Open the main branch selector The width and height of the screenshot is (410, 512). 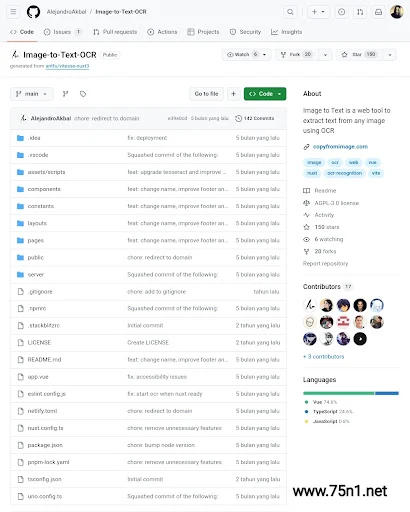32,94
